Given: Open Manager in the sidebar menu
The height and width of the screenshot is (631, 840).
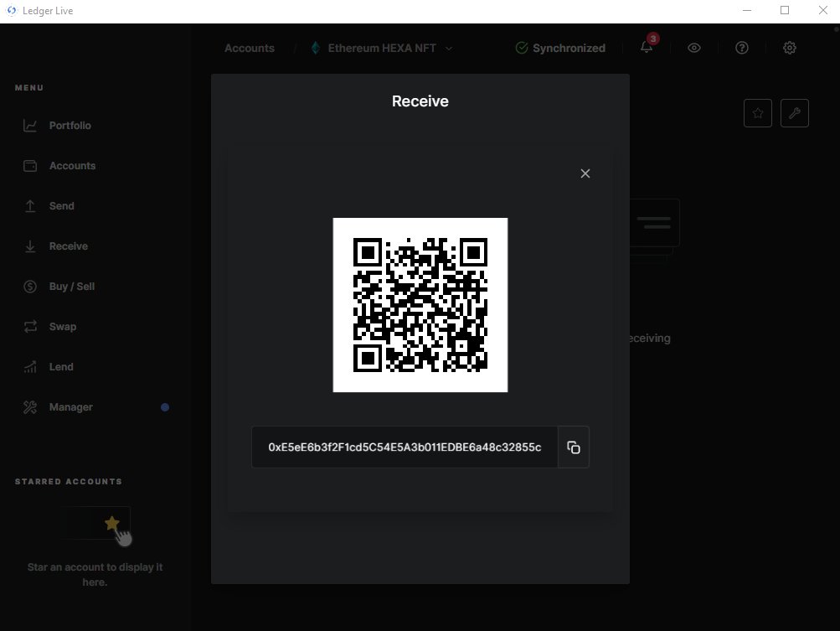Looking at the screenshot, I should 70,407.
